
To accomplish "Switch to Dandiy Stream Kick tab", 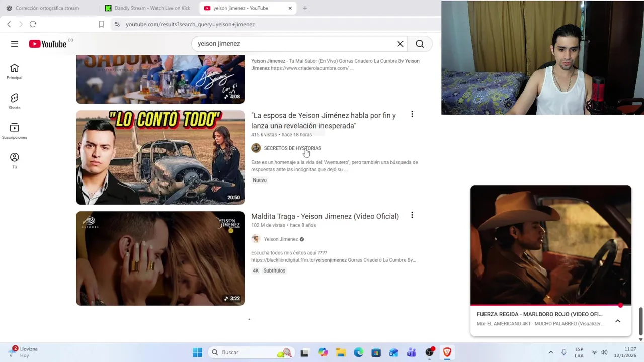I will [x=149, y=8].
